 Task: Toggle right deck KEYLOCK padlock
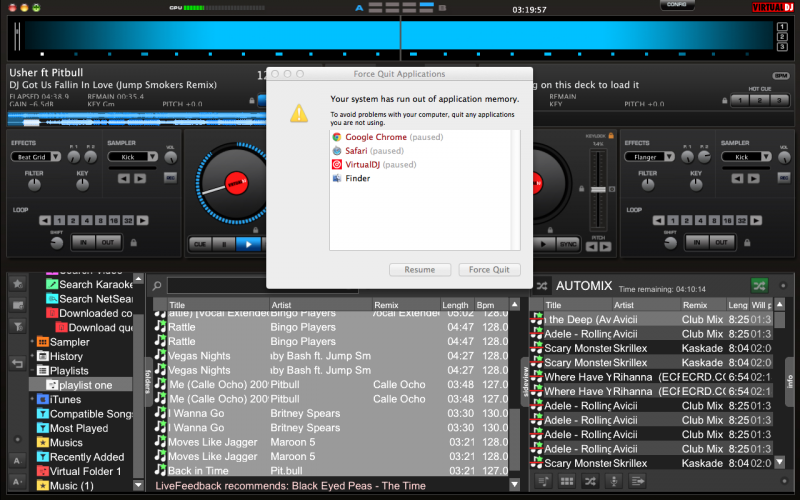(x=611, y=136)
